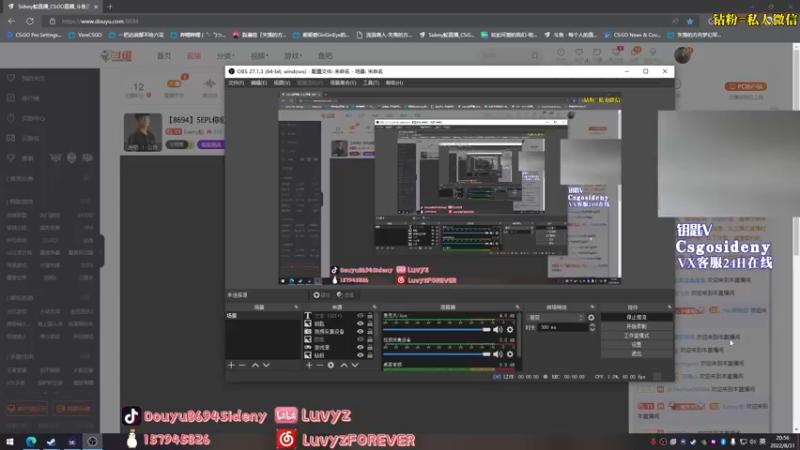Click the OBS 退出 exit button
This screenshot has width=800, height=450.
pyautogui.click(x=636, y=354)
